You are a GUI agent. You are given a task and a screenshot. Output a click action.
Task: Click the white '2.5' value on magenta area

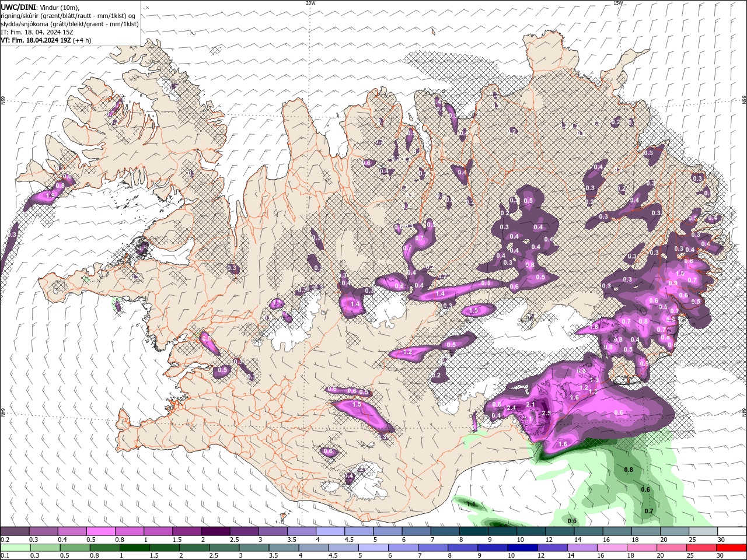coord(546,413)
